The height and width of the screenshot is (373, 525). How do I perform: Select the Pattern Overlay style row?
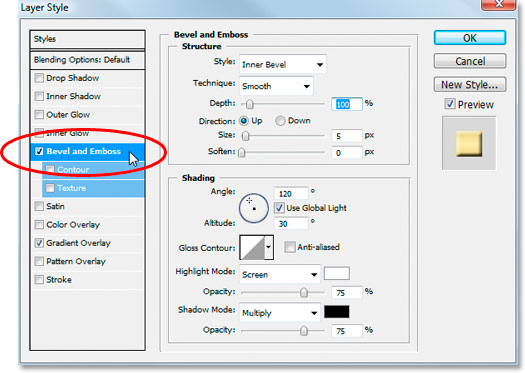point(87,261)
